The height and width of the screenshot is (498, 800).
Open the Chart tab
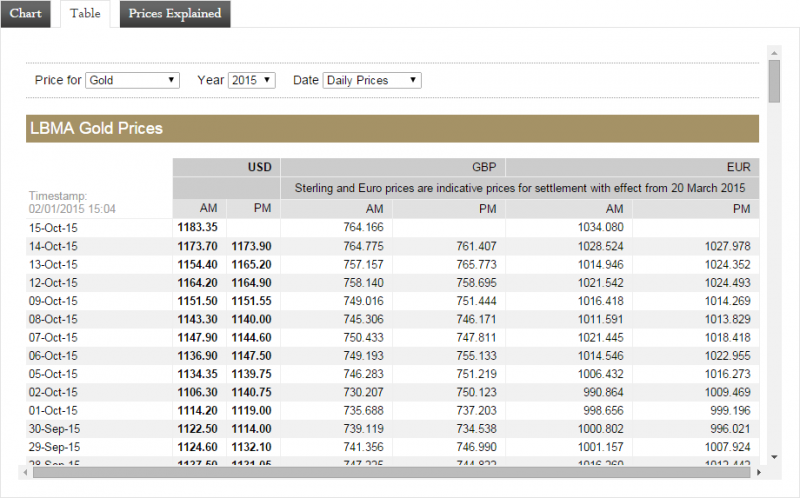tap(26, 14)
